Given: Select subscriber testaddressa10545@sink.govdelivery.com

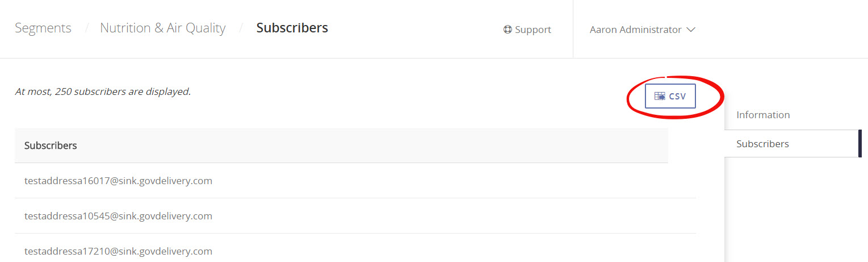Looking at the screenshot, I should point(118,216).
